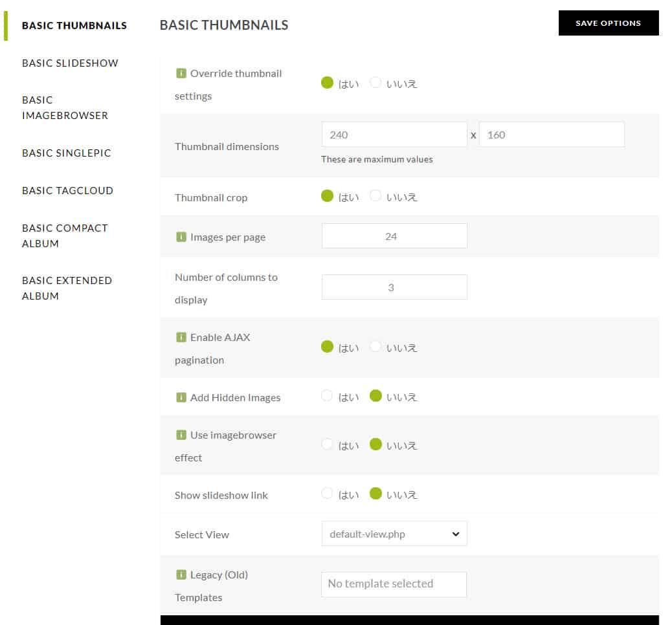Go to Basic TagCloud tab
Viewport: 672px width, 625px height.
(67, 191)
